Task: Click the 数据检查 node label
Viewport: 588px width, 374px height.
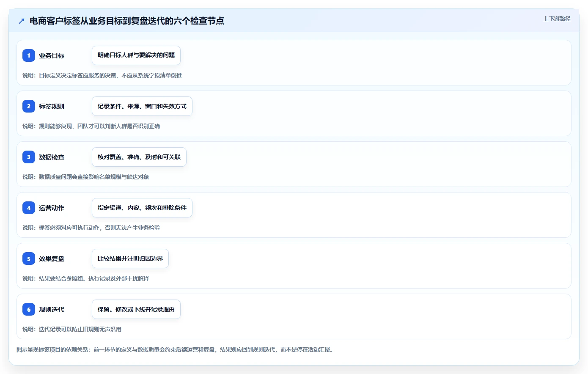Action: 52,157
